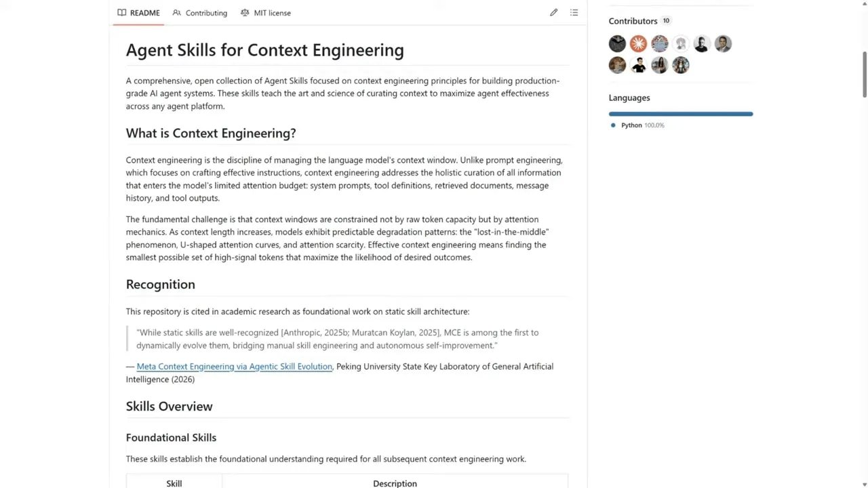Click the blue Python language dot
This screenshot has width=868, height=488.
click(x=613, y=125)
